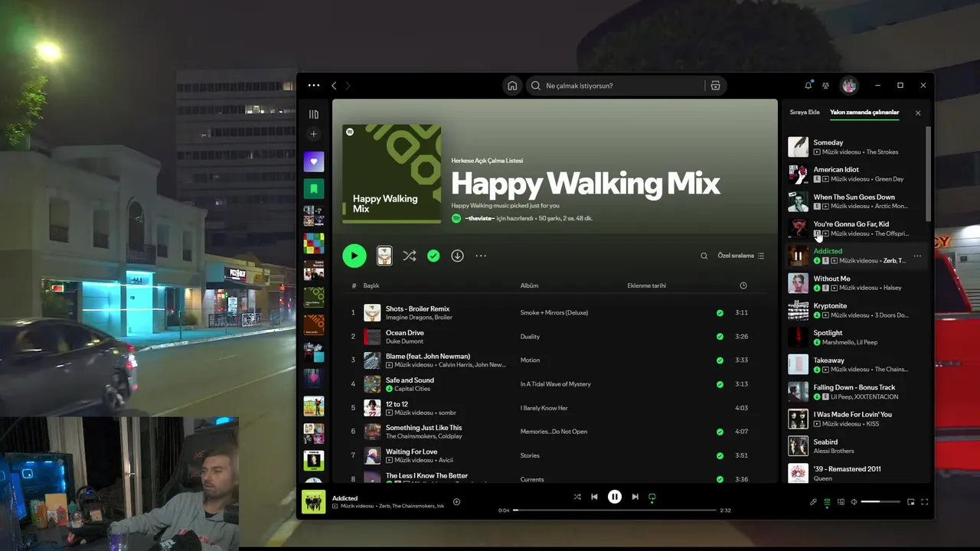
Task: Skip to the next track
Action: point(635,497)
